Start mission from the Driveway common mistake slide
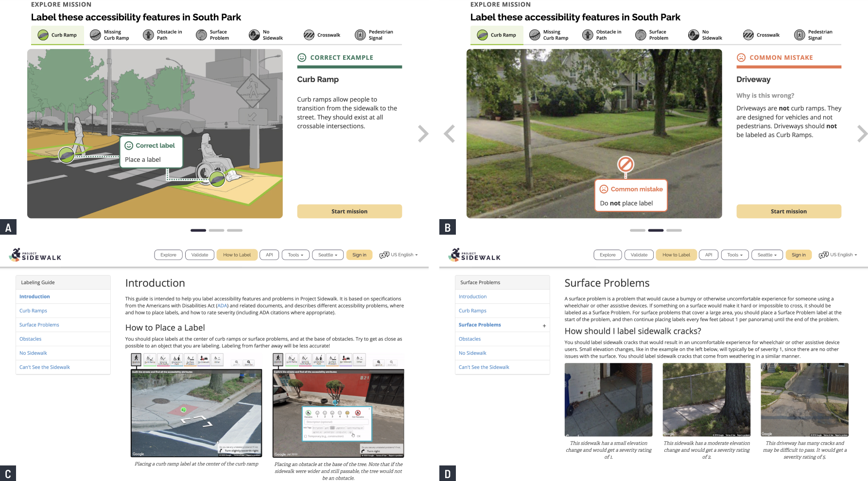 [789, 211]
